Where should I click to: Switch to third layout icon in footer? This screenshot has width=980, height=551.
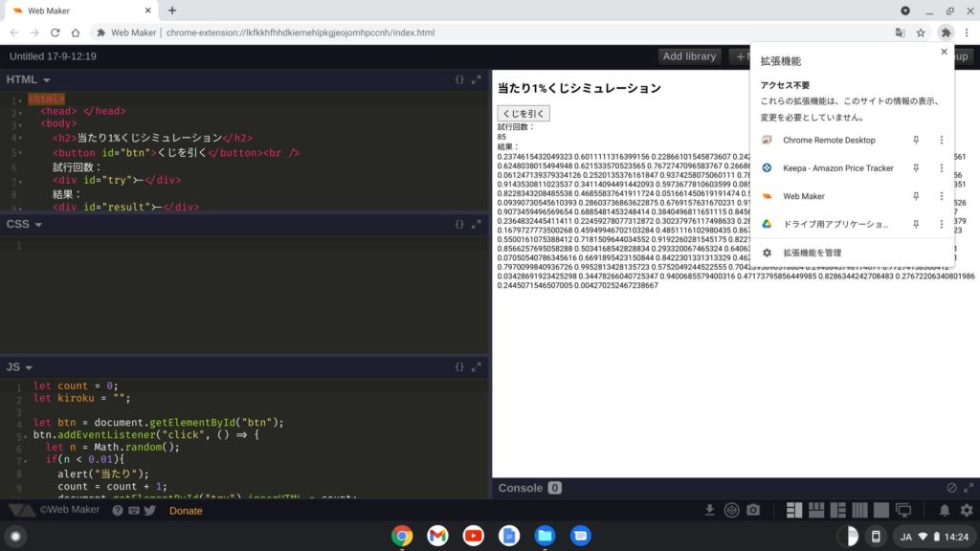coord(838,511)
